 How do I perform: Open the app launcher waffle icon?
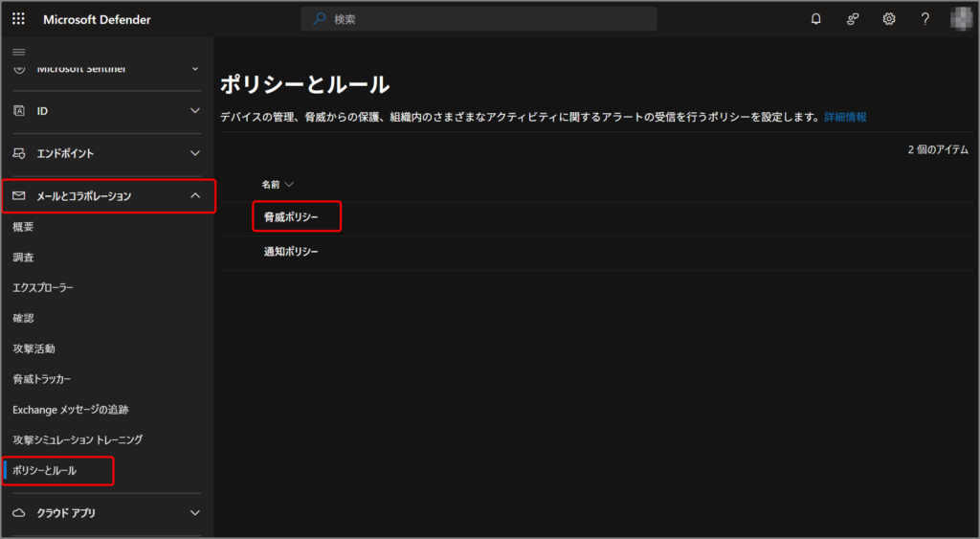(x=19, y=19)
